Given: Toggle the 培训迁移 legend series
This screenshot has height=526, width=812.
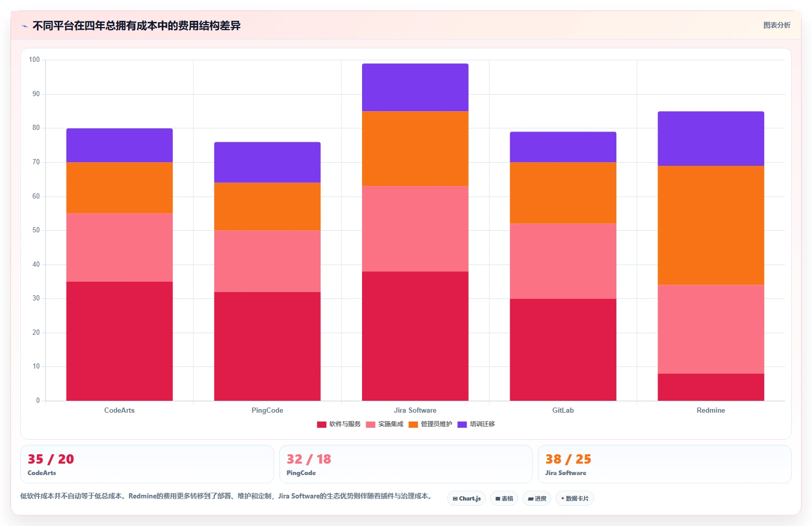Looking at the screenshot, I should [x=476, y=424].
